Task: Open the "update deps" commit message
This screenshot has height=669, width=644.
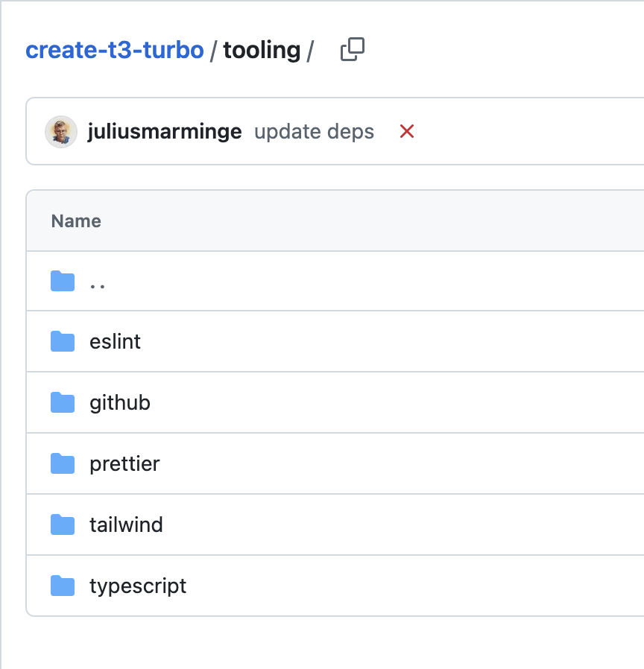Action: pyautogui.click(x=314, y=131)
